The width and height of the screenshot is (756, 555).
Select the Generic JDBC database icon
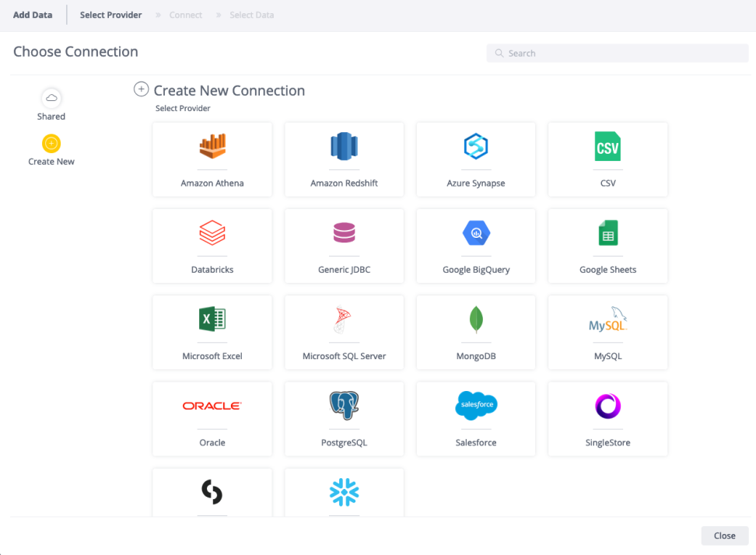pyautogui.click(x=345, y=232)
